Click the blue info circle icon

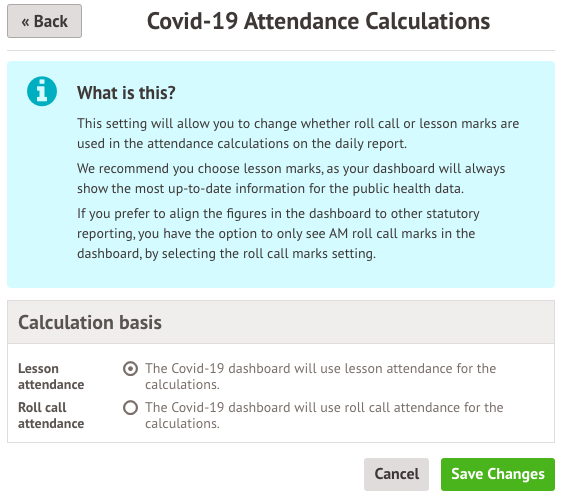tap(42, 91)
